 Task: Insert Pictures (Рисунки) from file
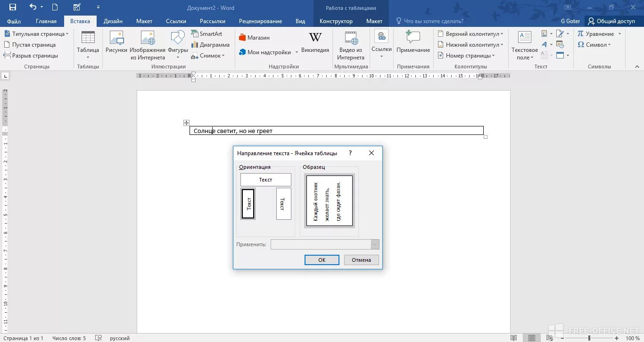pyautogui.click(x=116, y=42)
